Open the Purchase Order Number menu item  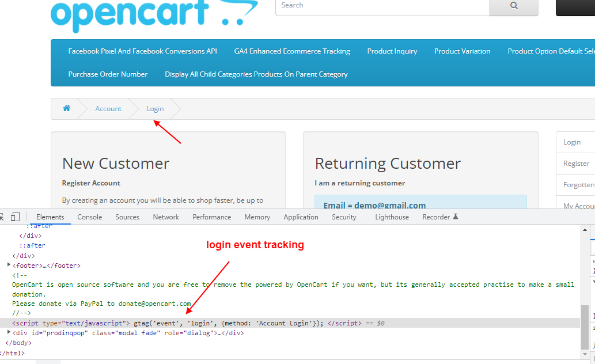(x=108, y=74)
